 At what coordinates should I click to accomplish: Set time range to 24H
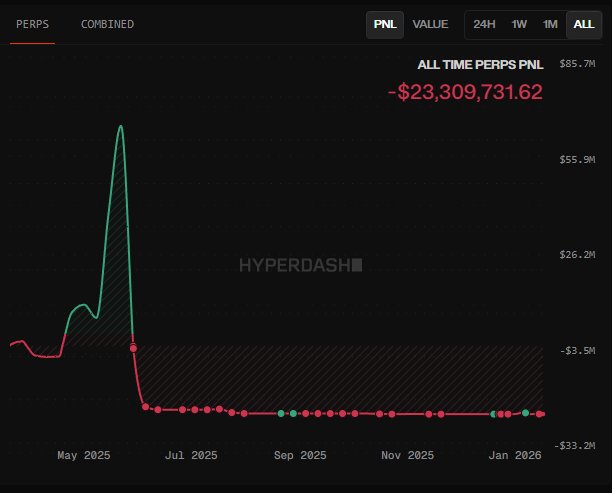coord(484,24)
